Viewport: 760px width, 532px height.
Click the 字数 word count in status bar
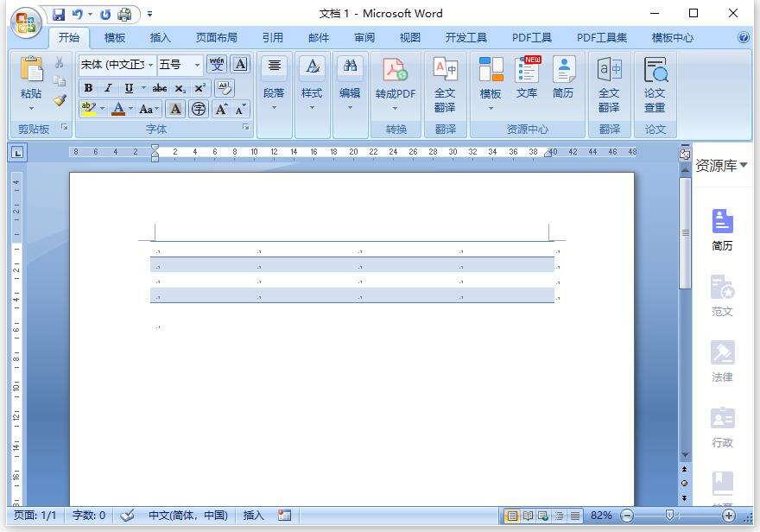[x=86, y=516]
